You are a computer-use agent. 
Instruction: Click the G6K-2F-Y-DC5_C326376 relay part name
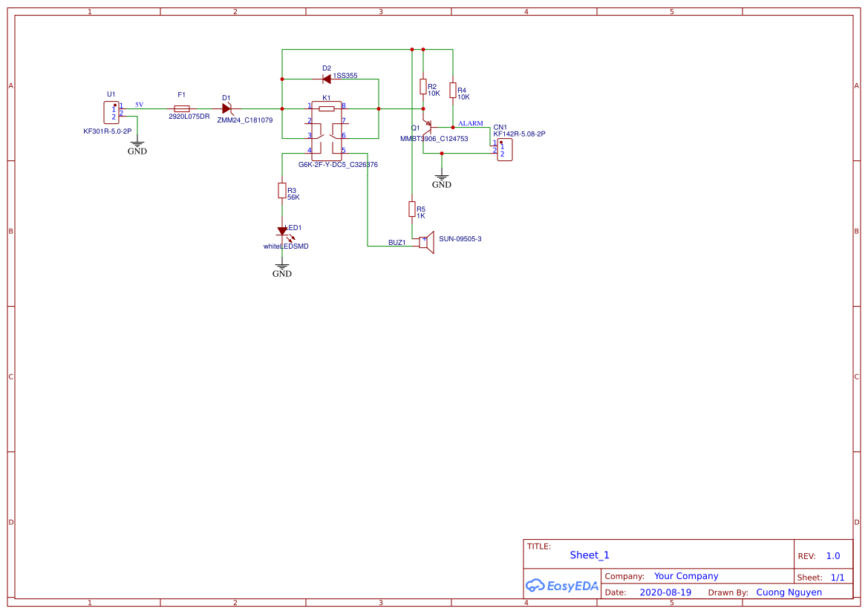(x=339, y=164)
